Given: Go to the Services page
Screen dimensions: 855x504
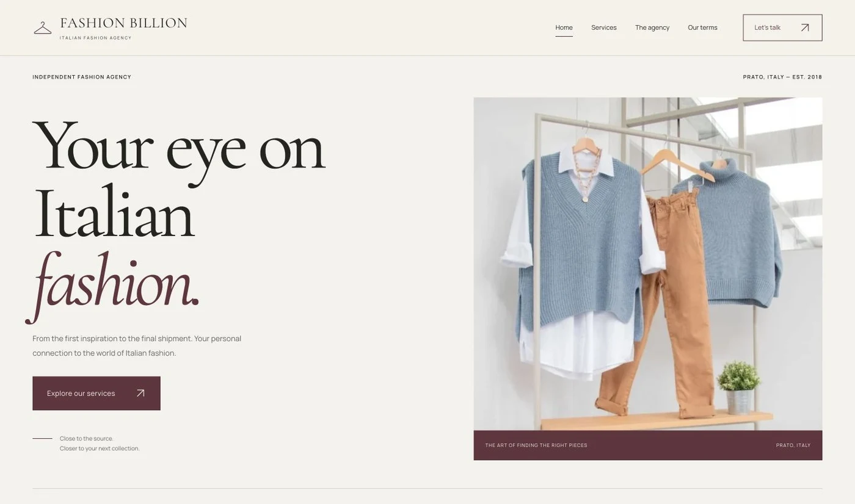Looking at the screenshot, I should (604, 27).
